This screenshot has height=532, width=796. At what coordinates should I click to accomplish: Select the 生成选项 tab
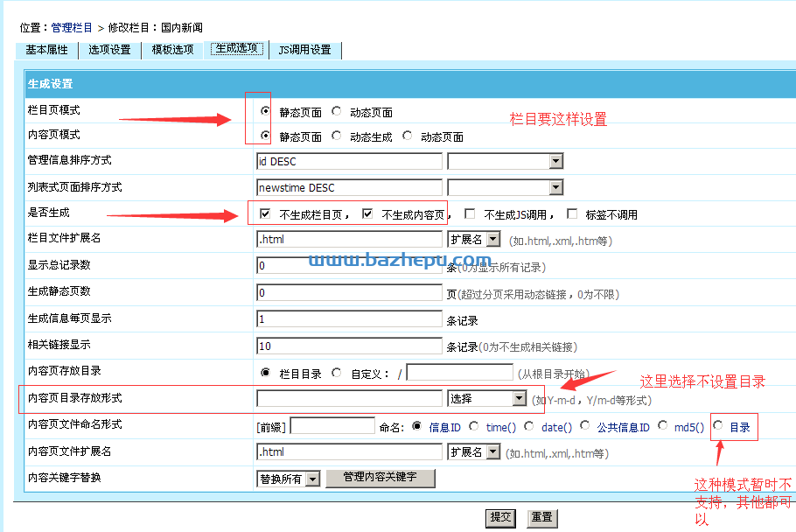click(x=236, y=49)
